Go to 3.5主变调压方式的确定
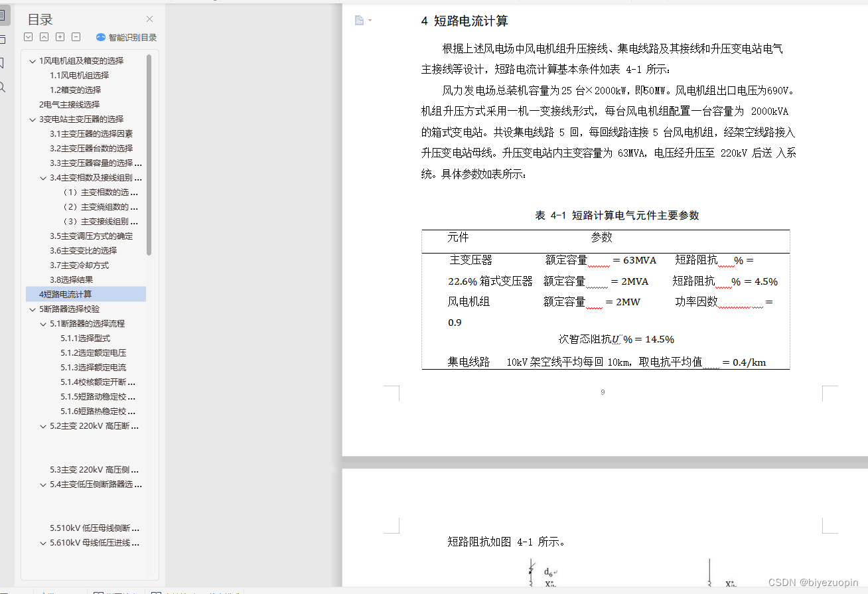Viewport: 868px width, 594px height. point(91,236)
